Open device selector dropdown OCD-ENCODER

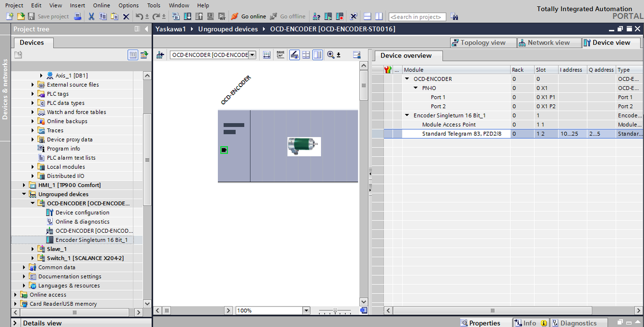point(252,55)
